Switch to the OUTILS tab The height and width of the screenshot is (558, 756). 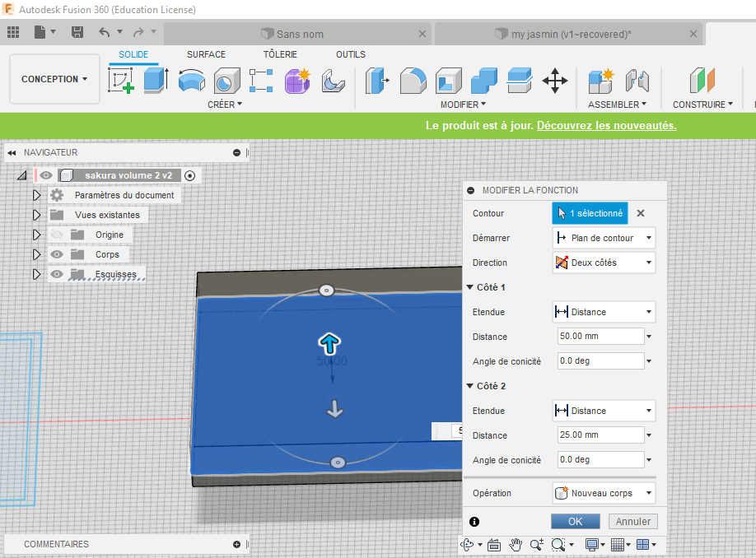tap(351, 54)
